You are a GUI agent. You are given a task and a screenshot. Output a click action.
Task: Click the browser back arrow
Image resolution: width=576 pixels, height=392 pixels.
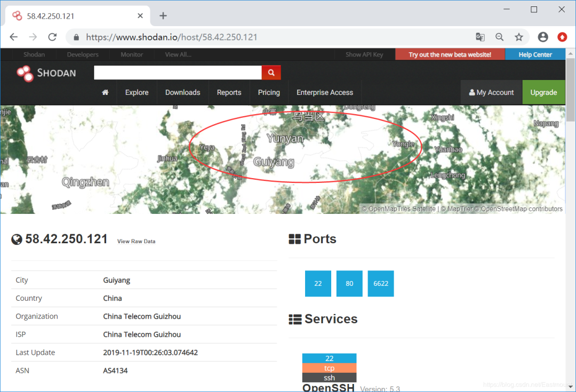13,37
